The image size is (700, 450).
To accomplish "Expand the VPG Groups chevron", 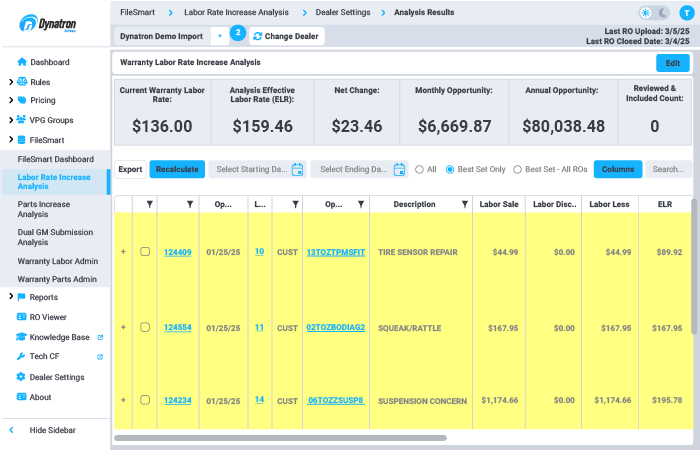I will click(x=11, y=120).
